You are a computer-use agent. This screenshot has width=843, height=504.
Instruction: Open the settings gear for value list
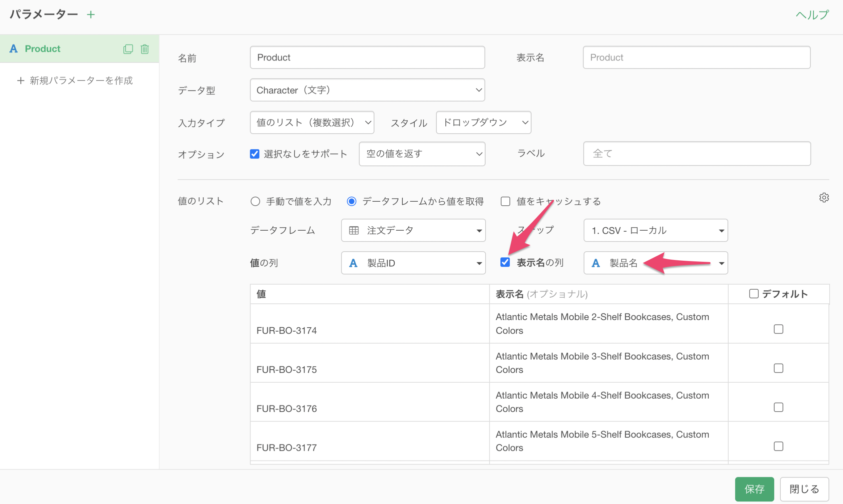point(824,198)
